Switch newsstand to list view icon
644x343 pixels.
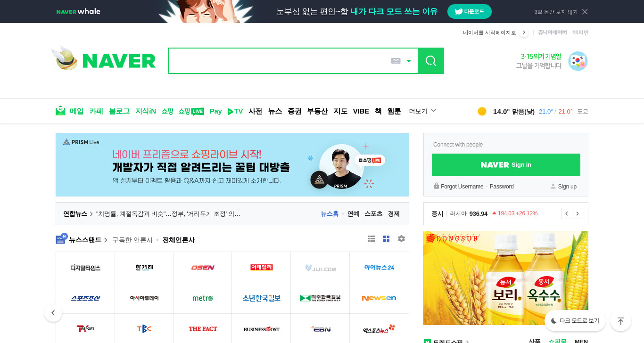(372, 239)
